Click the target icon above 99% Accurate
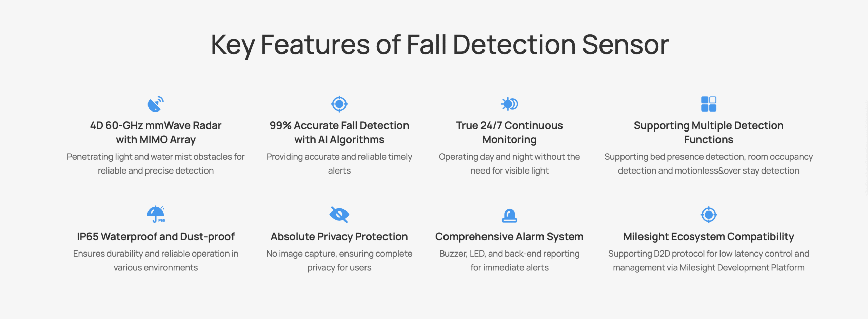This screenshot has width=868, height=323. (339, 104)
